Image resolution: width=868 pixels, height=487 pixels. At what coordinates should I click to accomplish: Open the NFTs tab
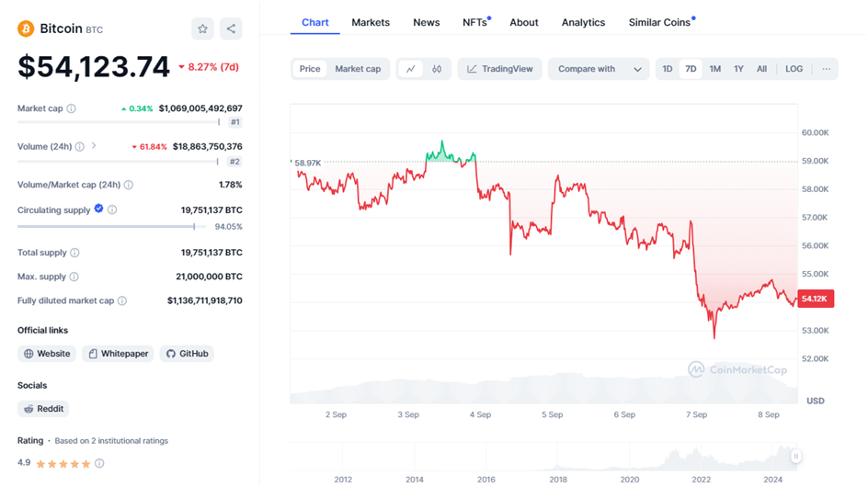point(475,23)
